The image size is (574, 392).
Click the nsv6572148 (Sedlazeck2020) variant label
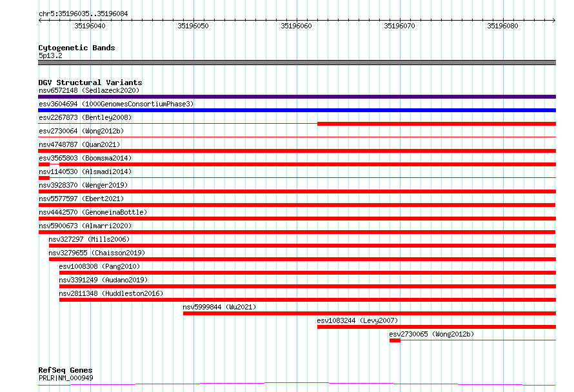[x=89, y=90]
